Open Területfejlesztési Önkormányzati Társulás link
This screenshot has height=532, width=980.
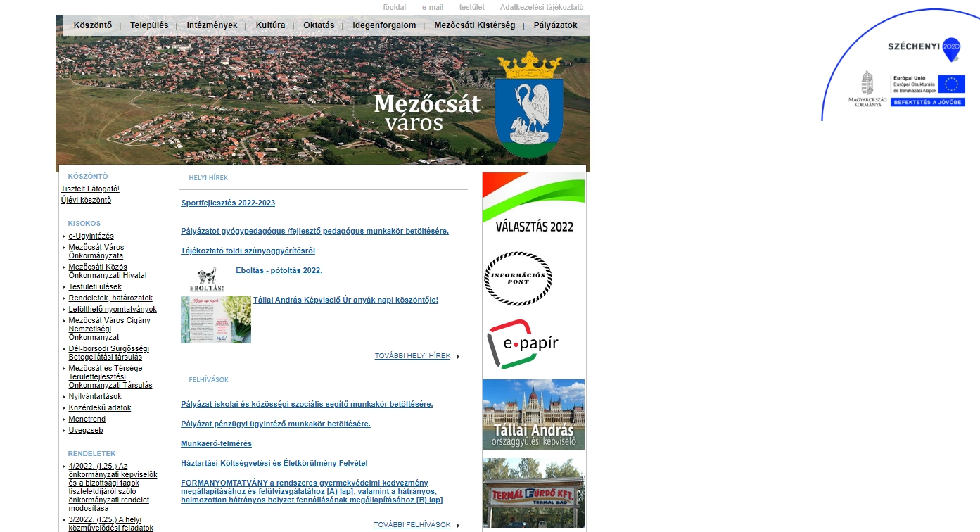click(x=110, y=377)
